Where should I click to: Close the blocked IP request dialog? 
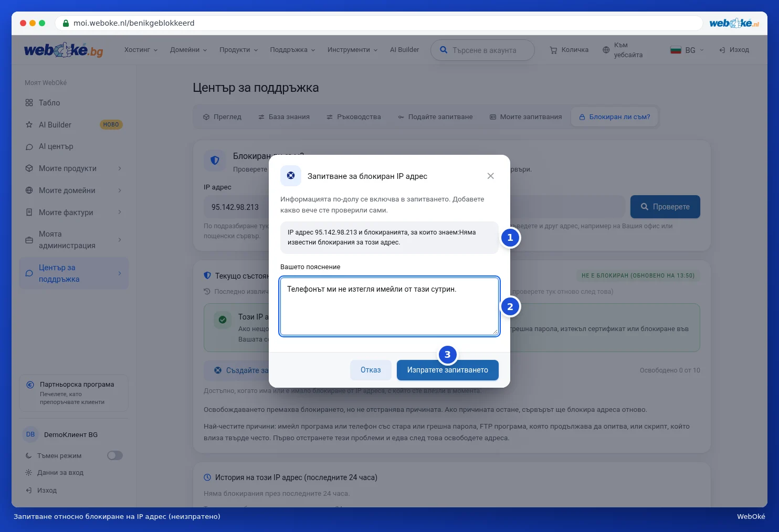pyautogui.click(x=490, y=176)
